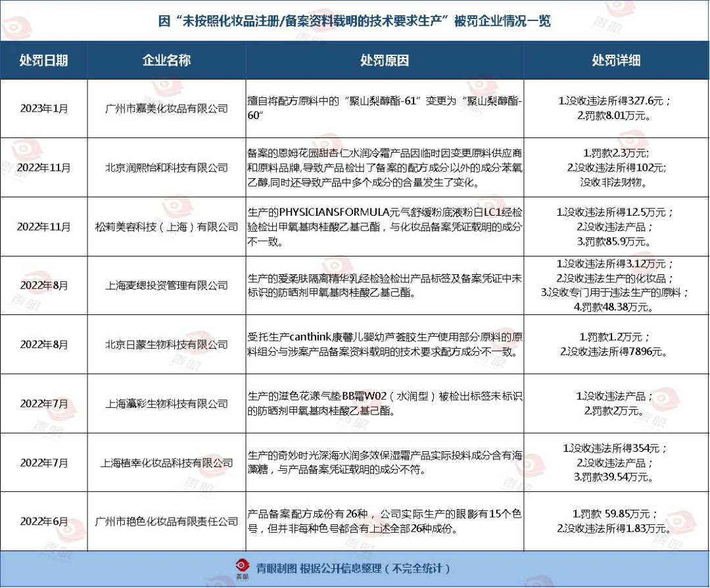
Task: Select 松莉美容科技（上海）有限公司 cell
Action: coord(166,227)
